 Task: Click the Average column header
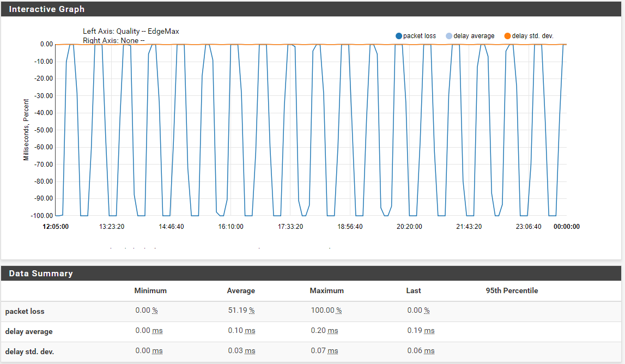pos(241,291)
